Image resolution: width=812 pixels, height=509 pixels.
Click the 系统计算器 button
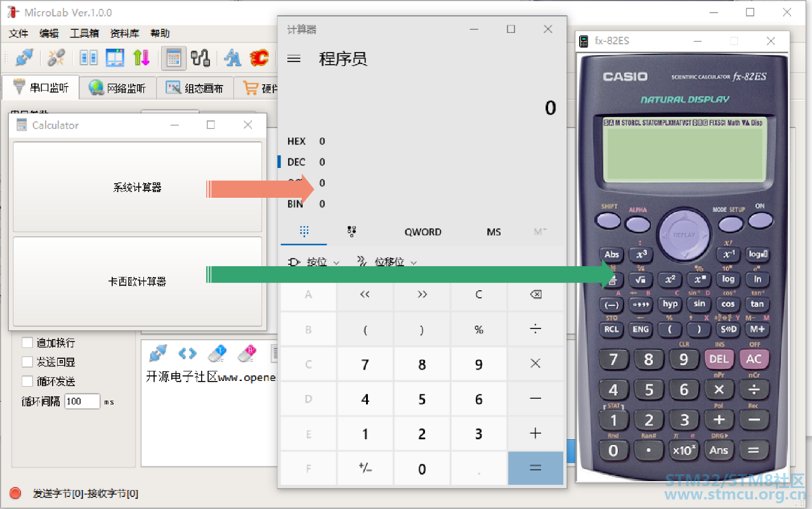point(138,187)
